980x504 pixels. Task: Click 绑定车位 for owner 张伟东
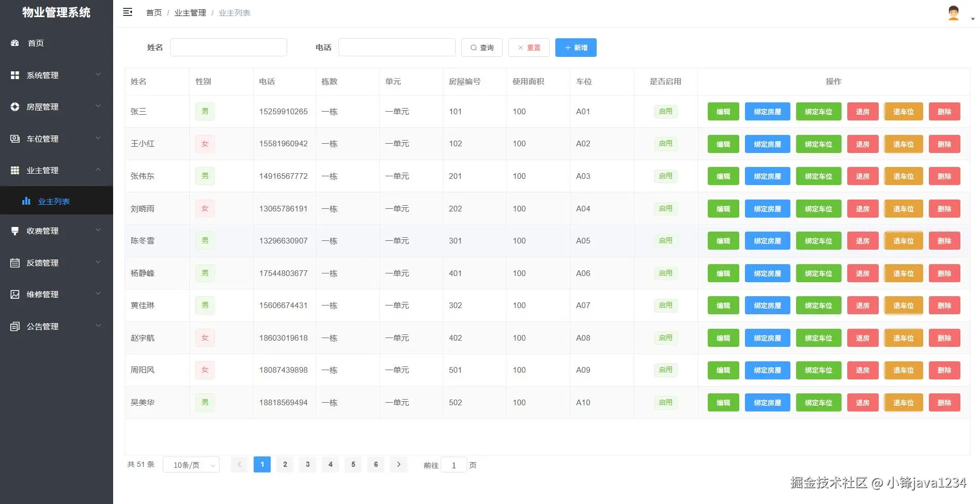click(819, 176)
